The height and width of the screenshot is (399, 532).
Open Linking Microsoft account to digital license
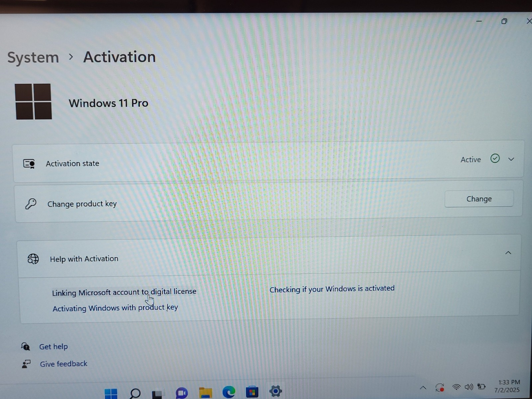124,292
